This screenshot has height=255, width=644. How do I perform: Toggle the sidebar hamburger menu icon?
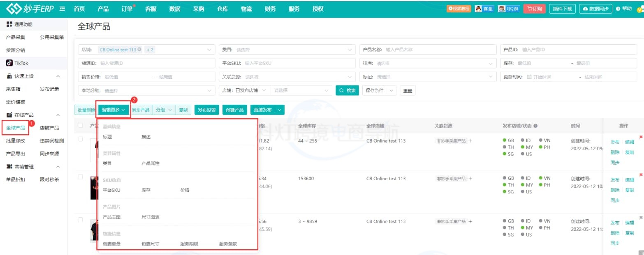click(63, 9)
